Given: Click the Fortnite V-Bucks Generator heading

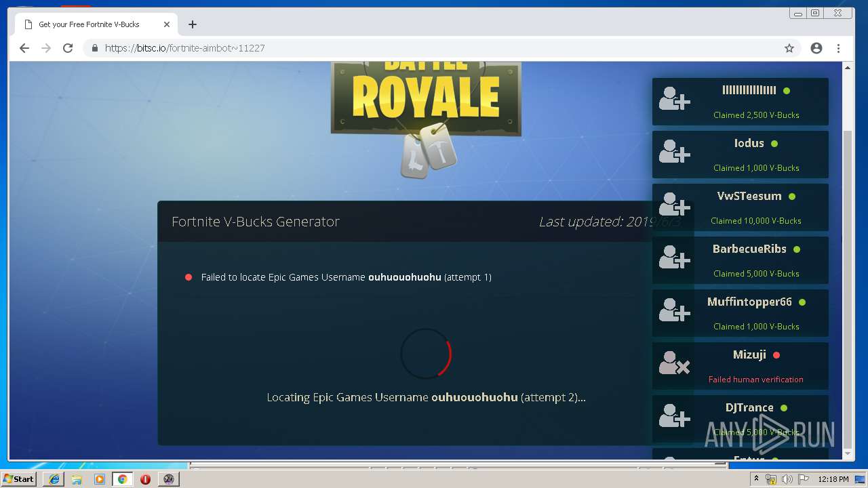Looking at the screenshot, I should tap(256, 222).
